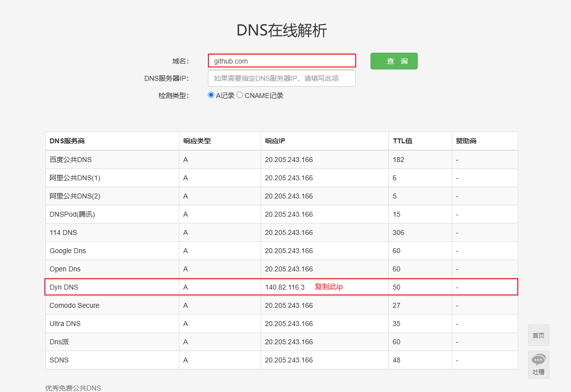Screen dimensions: 571x392
Task: Click the 响应IP column header
Action: coord(275,141)
